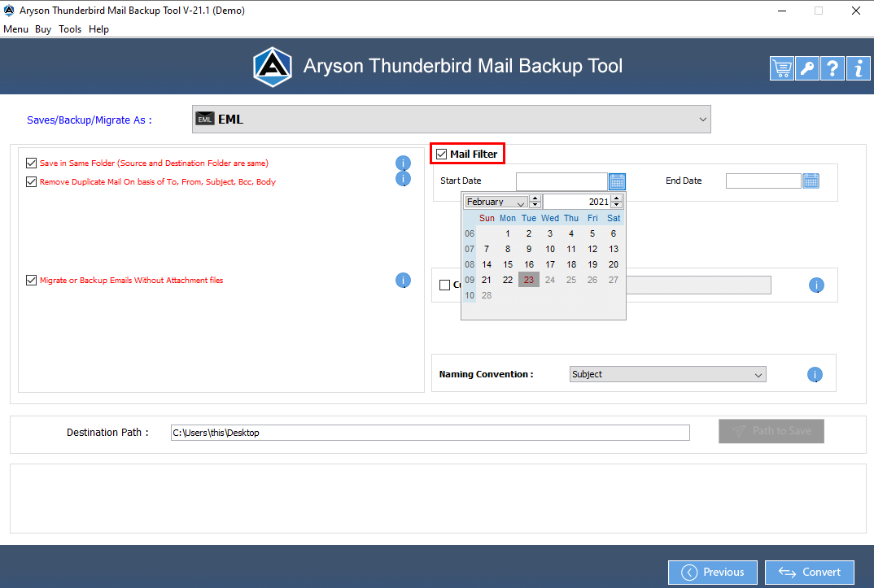Tick the checkbox partly hidden behind calendar
Screen dimensions: 874x588
pos(445,285)
